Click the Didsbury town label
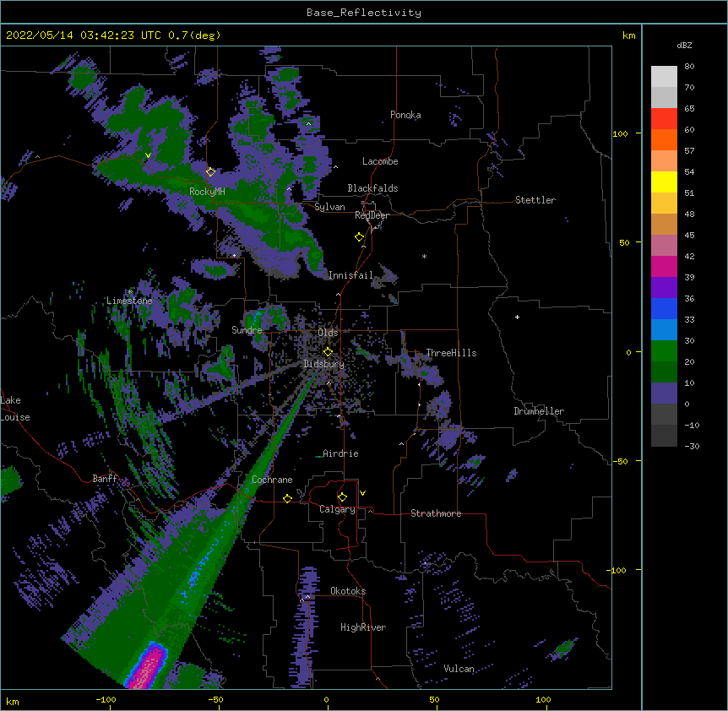 click(x=324, y=364)
